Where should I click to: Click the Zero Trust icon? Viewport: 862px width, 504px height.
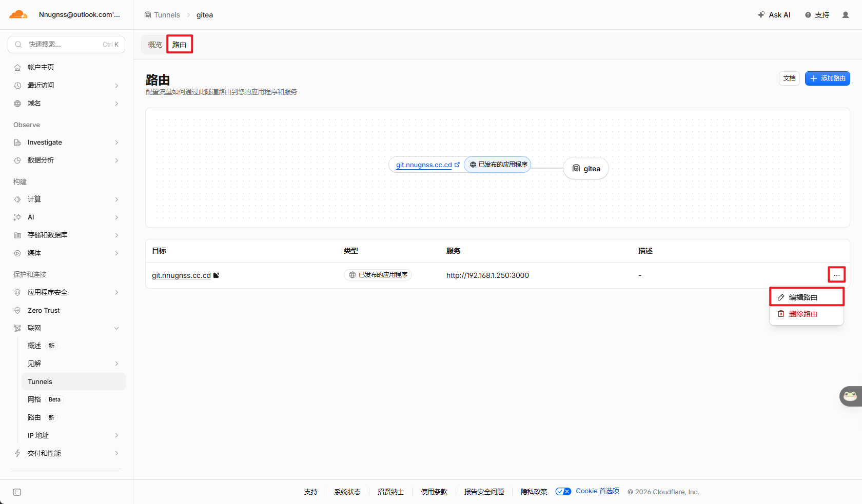(17, 310)
